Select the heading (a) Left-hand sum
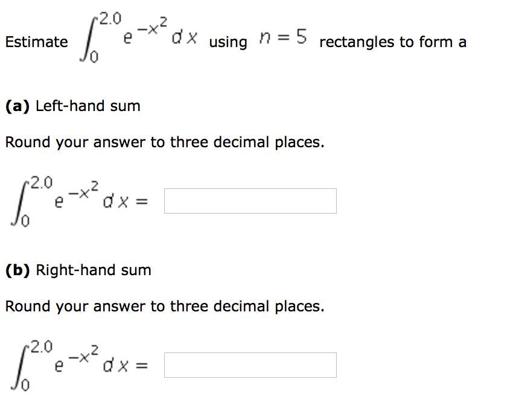 pyautogui.click(x=72, y=106)
